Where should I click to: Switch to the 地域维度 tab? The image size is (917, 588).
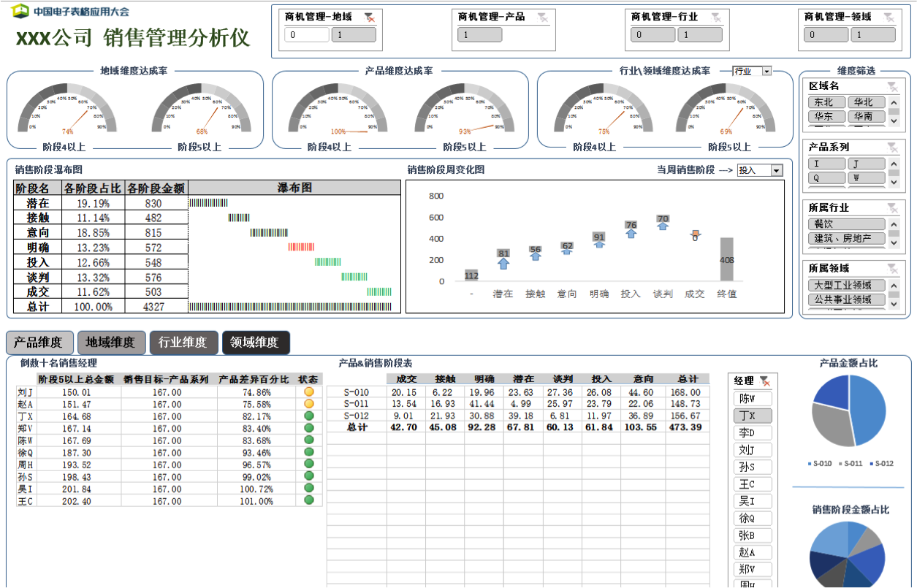coord(110,342)
